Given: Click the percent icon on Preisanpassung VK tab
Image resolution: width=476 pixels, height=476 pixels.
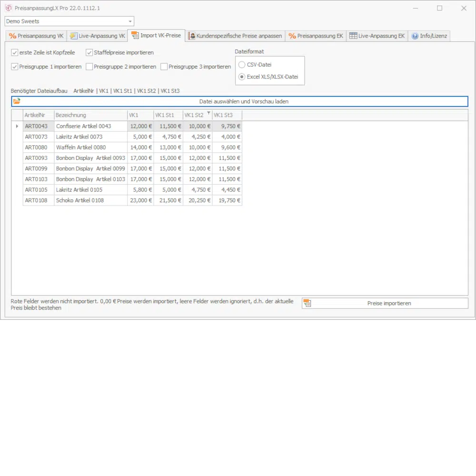Looking at the screenshot, I should click(13, 36).
